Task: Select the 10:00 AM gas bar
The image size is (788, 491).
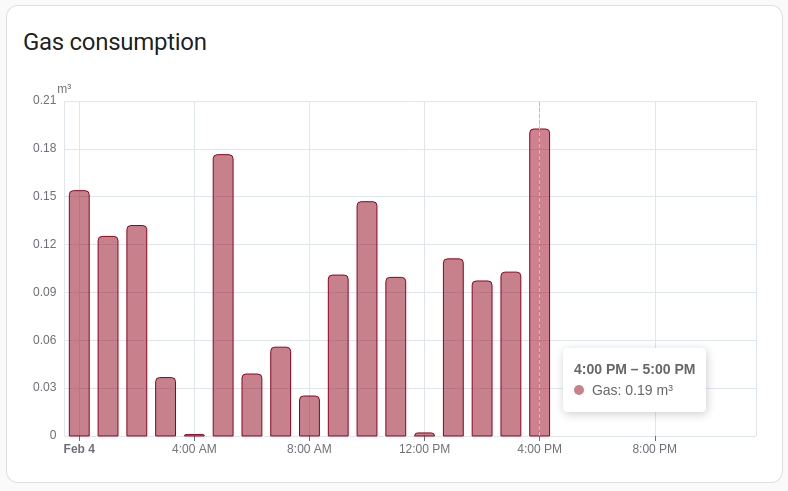Action: (x=367, y=319)
